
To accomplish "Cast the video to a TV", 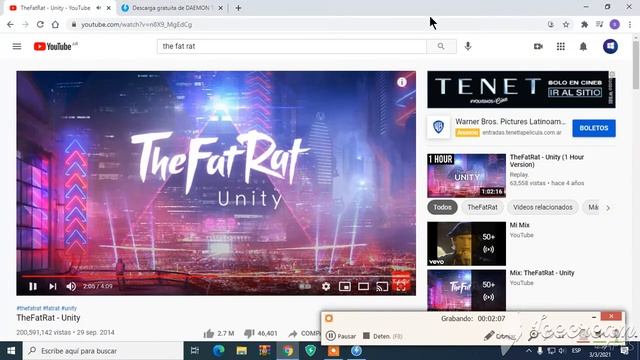I will pyautogui.click(x=382, y=287).
